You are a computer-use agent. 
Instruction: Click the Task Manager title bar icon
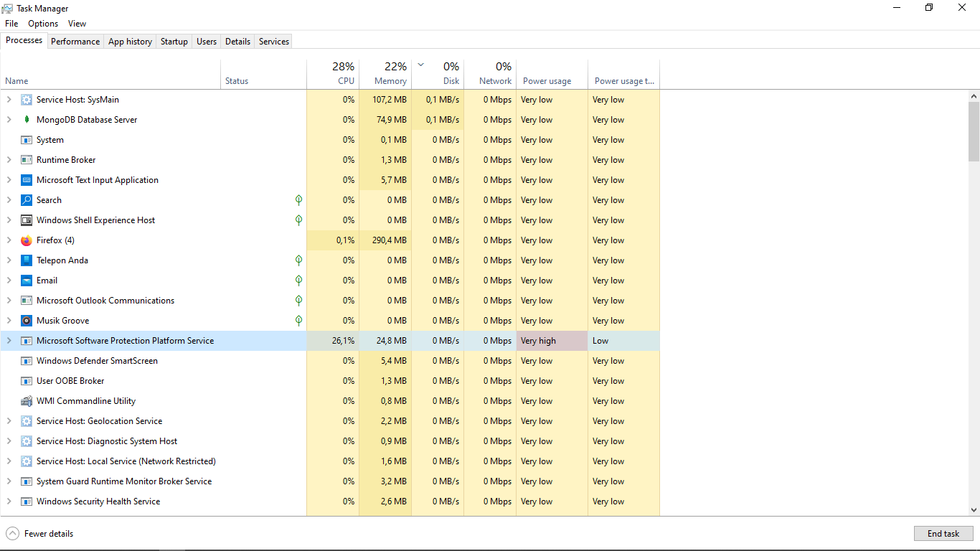pyautogui.click(x=7, y=9)
